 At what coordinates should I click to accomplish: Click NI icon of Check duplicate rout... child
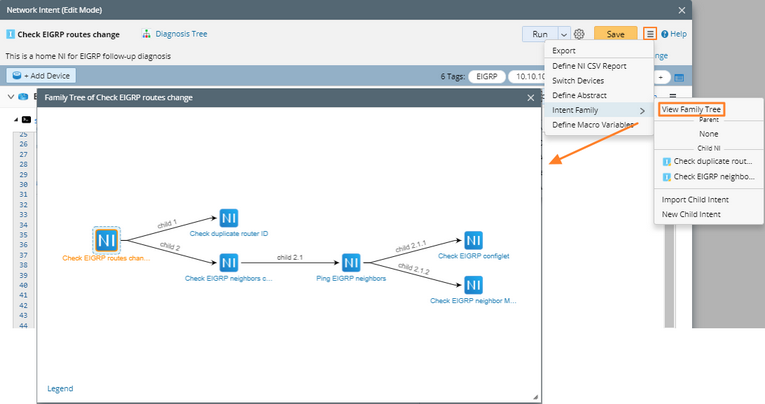click(x=666, y=162)
